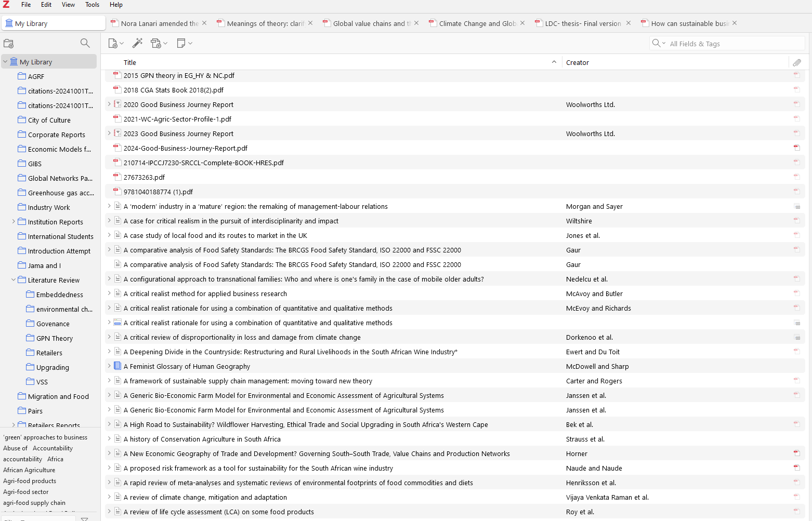The width and height of the screenshot is (812, 521).
Task: Switch to My Library tab
Action: pyautogui.click(x=54, y=23)
